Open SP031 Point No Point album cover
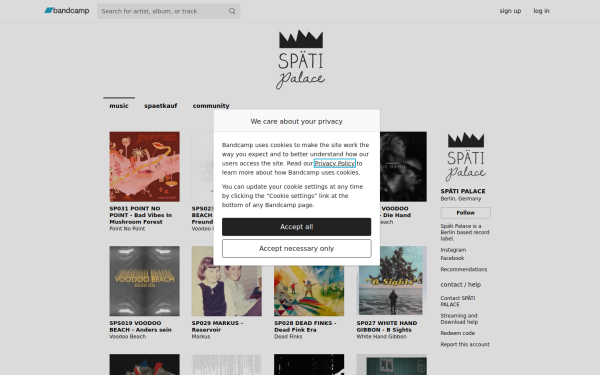Viewport: 600px width, 375px height. [x=144, y=166]
